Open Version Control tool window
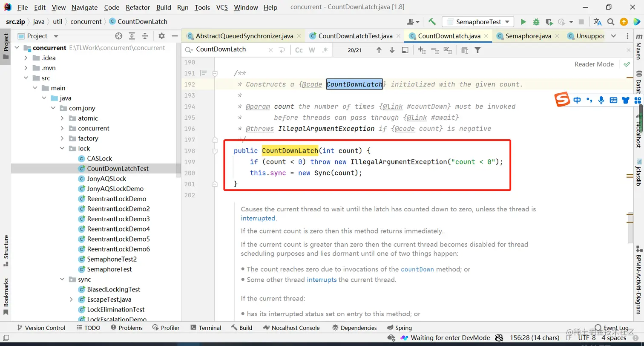The height and width of the screenshot is (346, 644). click(x=40, y=328)
